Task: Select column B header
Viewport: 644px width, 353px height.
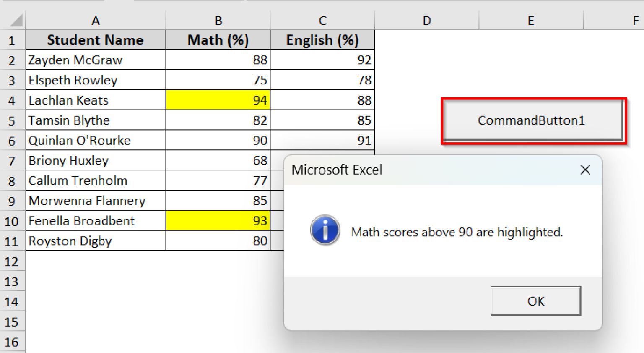Action: 218,21
